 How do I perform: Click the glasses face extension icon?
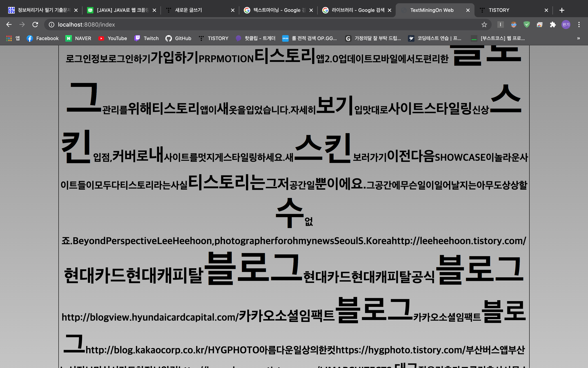(x=514, y=25)
